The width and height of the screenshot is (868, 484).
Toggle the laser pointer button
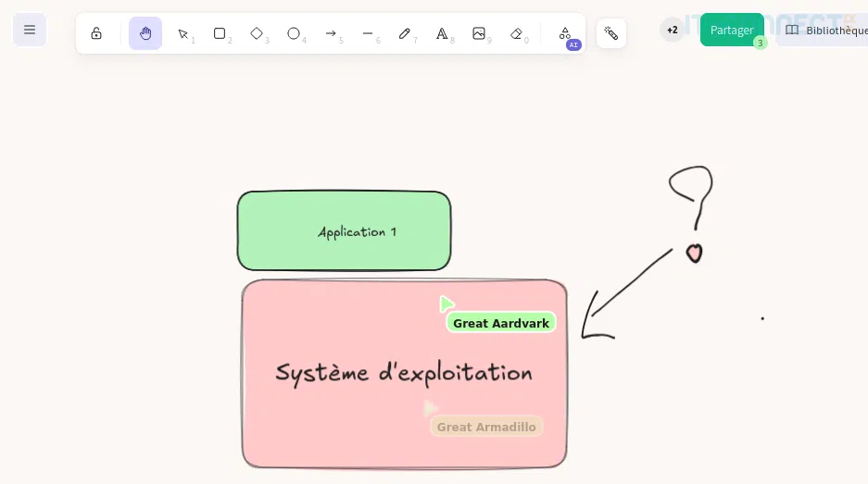[x=611, y=33]
